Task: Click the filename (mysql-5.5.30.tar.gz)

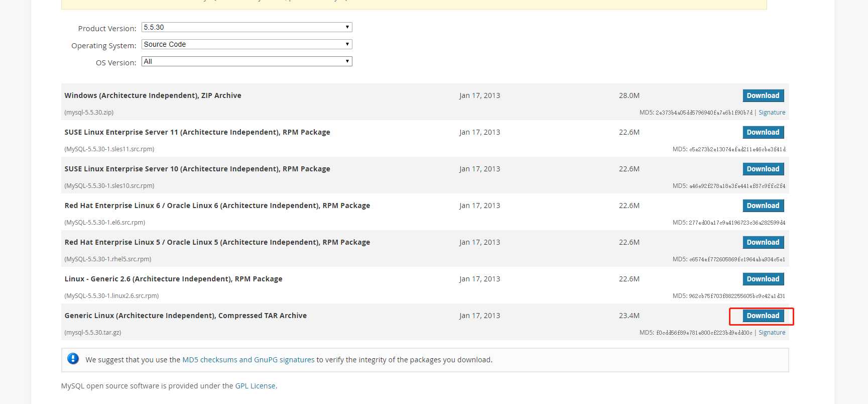Action: pos(93,333)
